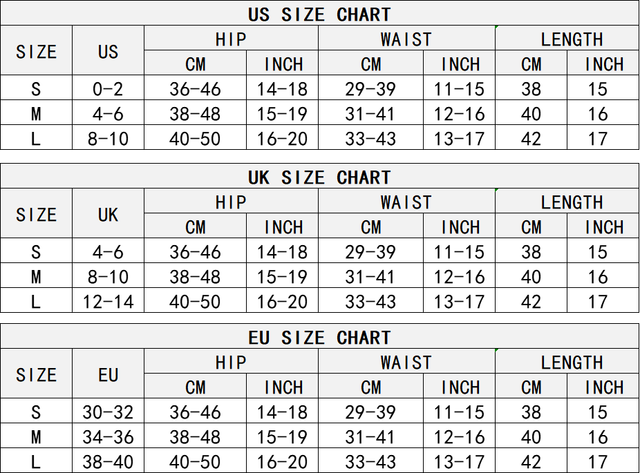Image resolution: width=640 pixels, height=473 pixels.
Task: Click the US SIZE CHART title
Action: pos(320,14)
